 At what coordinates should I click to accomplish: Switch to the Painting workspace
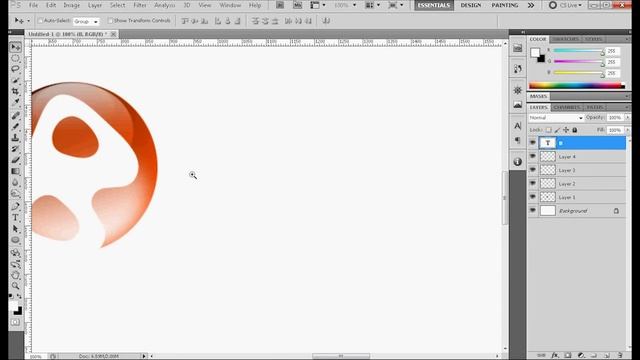pyautogui.click(x=504, y=5)
